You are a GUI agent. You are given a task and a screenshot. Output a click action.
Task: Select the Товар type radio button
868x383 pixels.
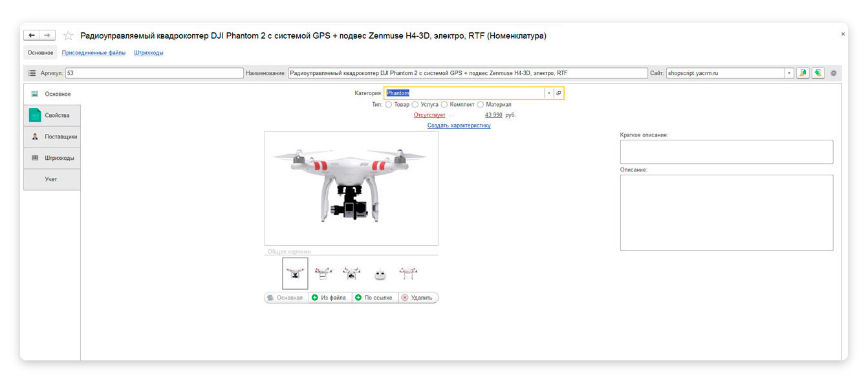pos(389,105)
